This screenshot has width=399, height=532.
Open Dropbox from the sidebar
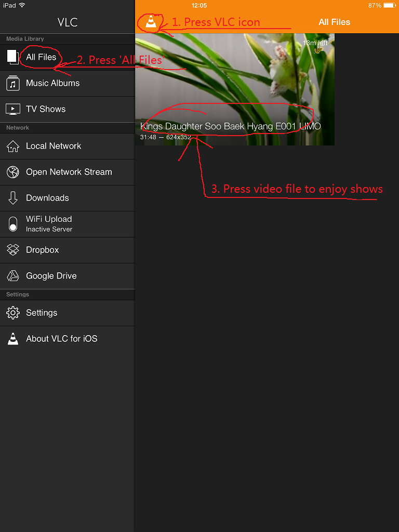[x=67, y=250]
